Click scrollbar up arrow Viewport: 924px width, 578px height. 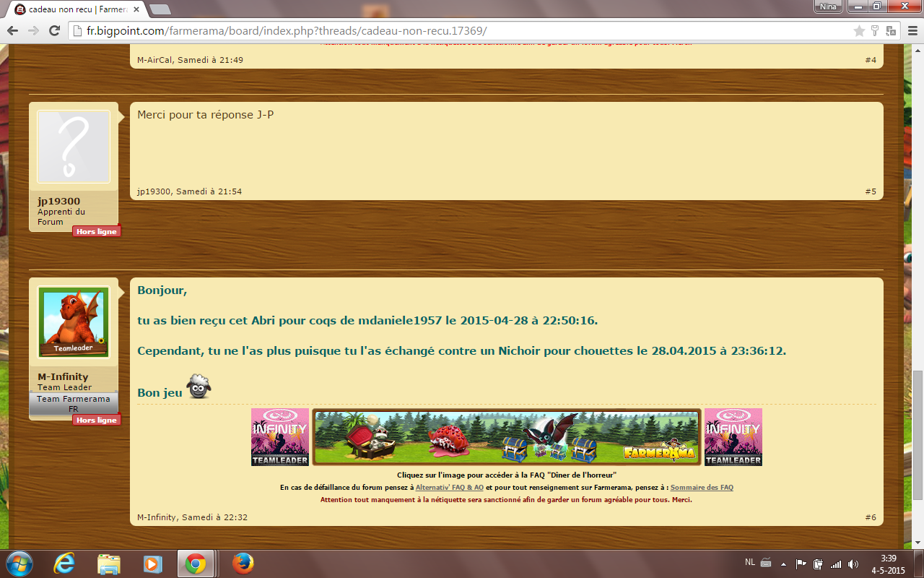click(x=918, y=49)
